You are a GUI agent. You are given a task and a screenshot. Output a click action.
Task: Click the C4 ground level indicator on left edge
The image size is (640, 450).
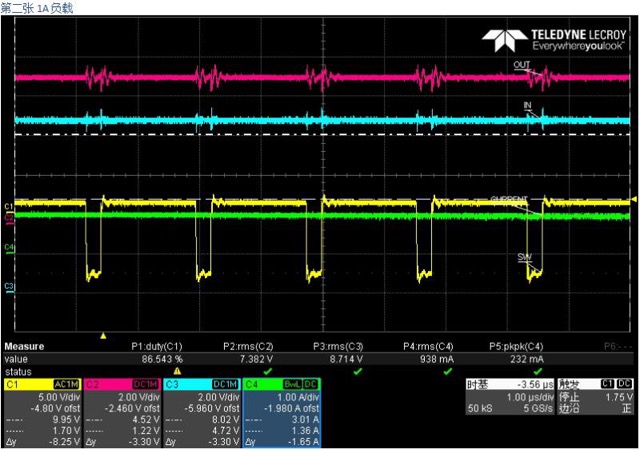click(9, 248)
